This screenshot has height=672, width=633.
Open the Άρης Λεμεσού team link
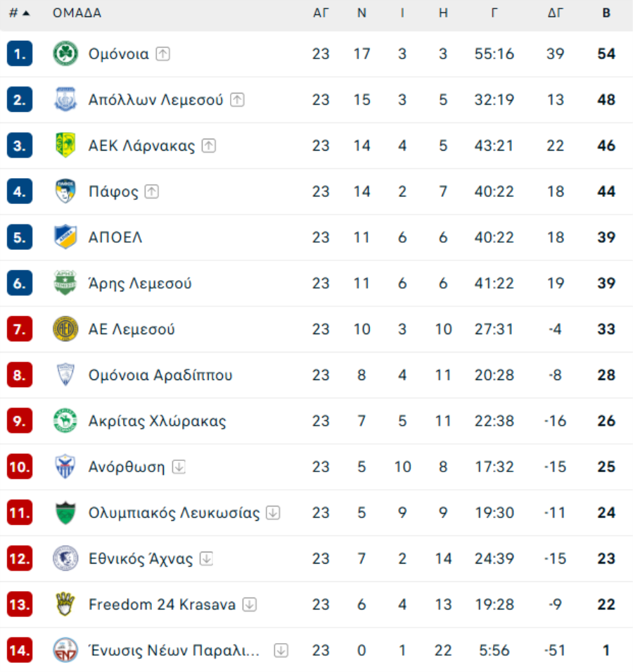(x=140, y=284)
